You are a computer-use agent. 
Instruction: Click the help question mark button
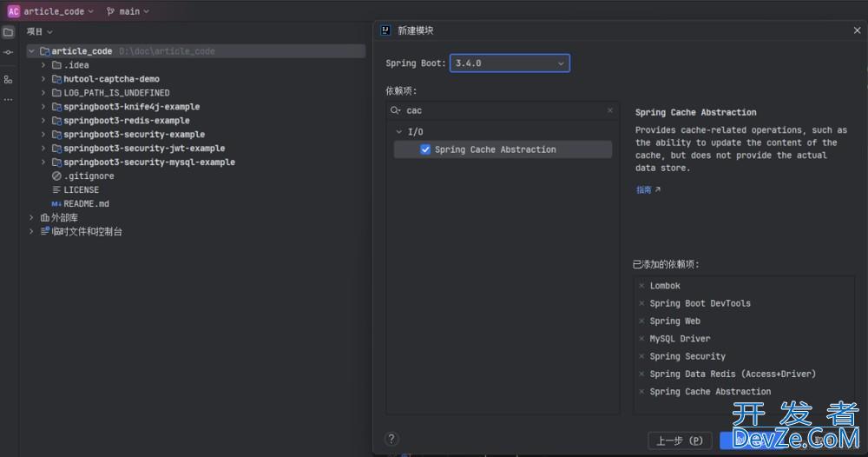click(x=391, y=439)
